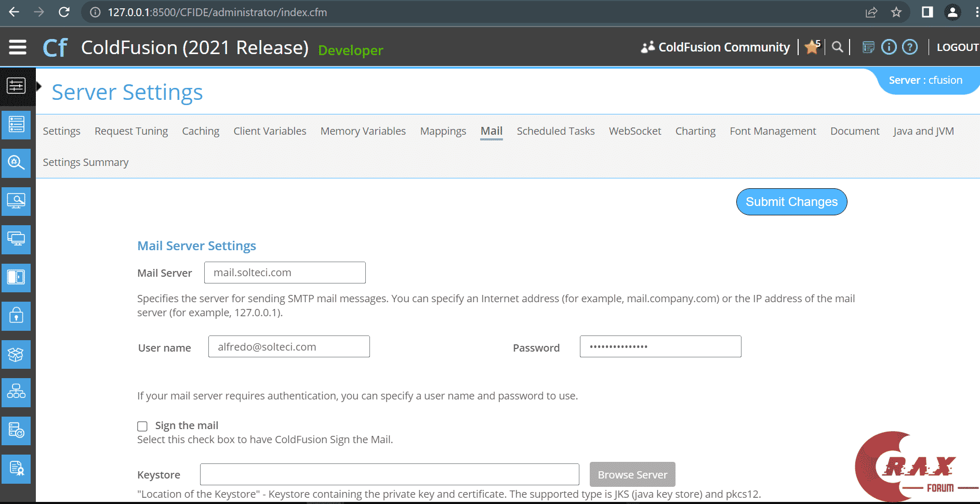Open the Charting settings tab

(695, 131)
